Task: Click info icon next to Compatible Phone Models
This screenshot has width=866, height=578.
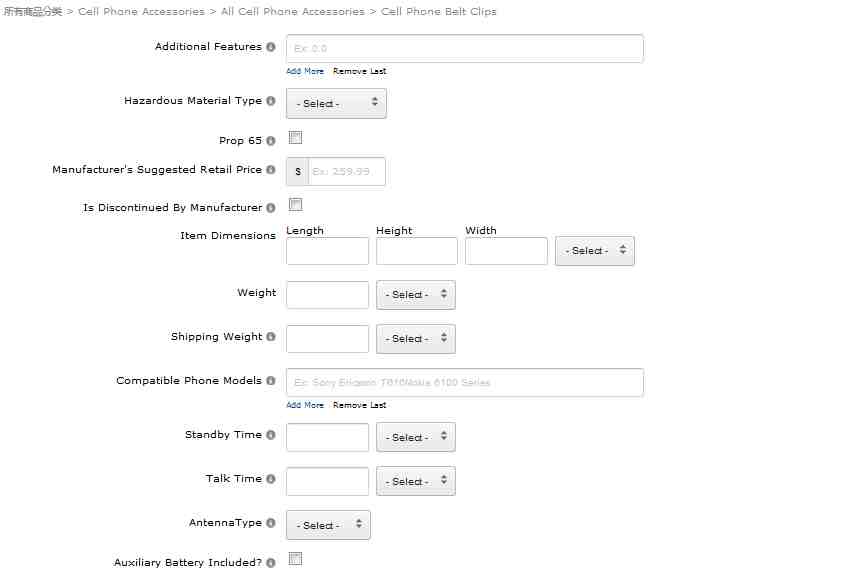Action: [x=271, y=381]
